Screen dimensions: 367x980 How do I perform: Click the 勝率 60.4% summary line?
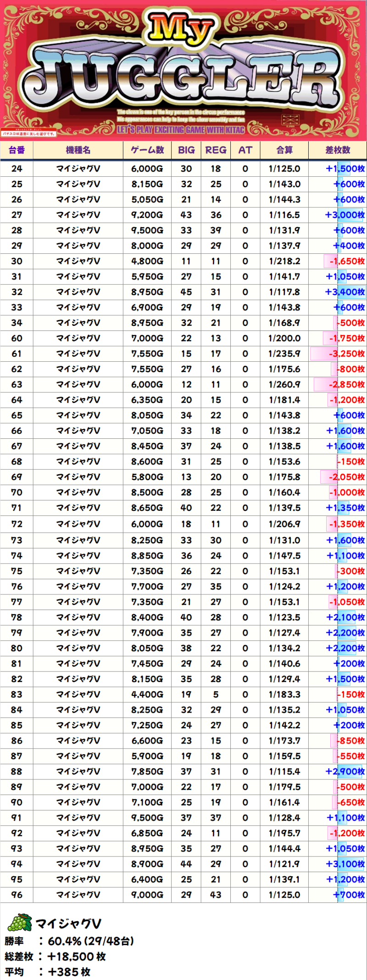(69, 941)
